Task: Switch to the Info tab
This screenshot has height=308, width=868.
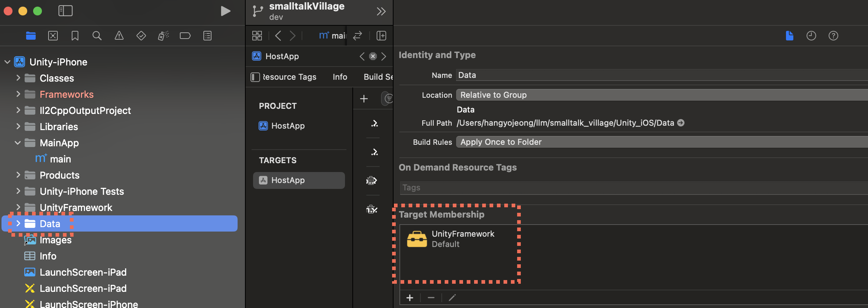Action: pos(340,77)
